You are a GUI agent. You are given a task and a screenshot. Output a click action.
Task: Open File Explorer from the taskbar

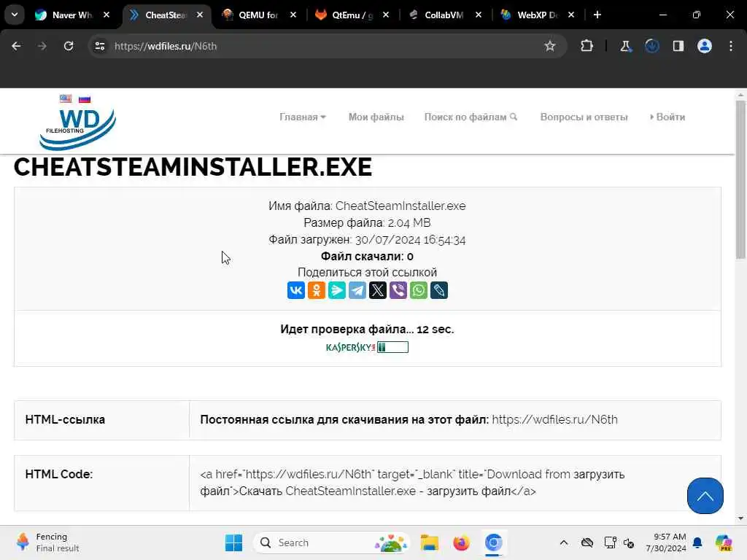pos(429,542)
